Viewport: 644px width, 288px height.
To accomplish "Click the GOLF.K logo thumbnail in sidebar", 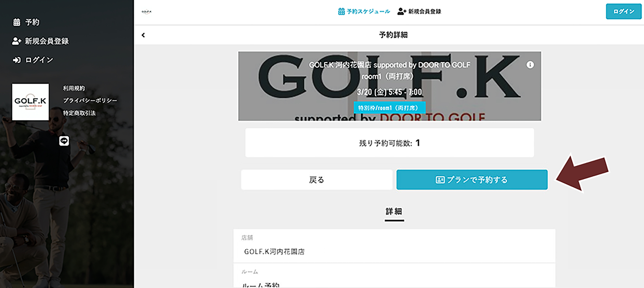I will [x=30, y=102].
